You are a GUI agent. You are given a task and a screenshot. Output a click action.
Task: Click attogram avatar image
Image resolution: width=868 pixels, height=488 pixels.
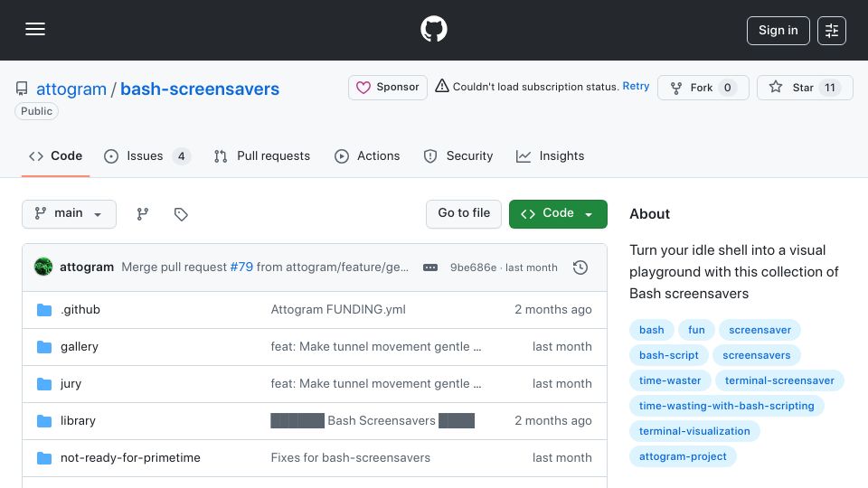(43, 267)
